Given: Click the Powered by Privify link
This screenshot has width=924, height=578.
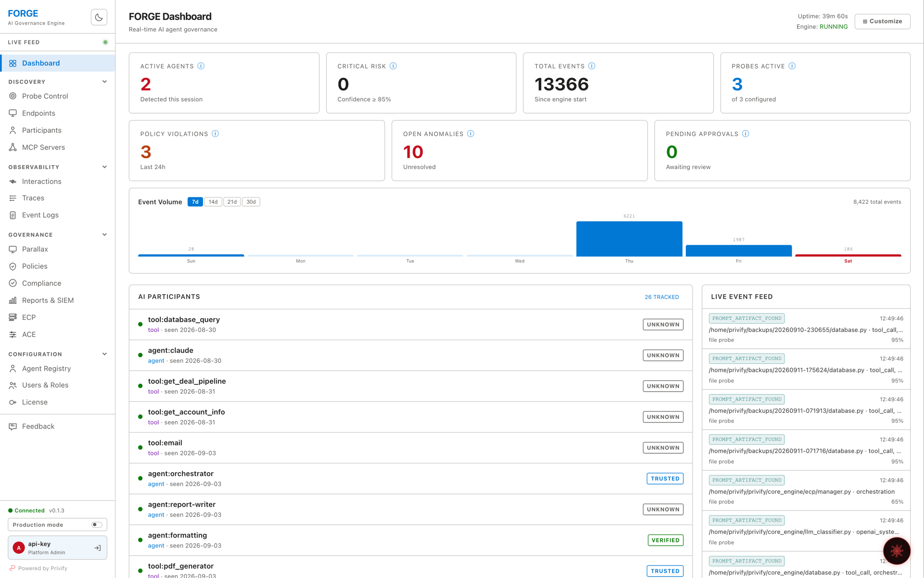Looking at the screenshot, I should click(x=38, y=568).
